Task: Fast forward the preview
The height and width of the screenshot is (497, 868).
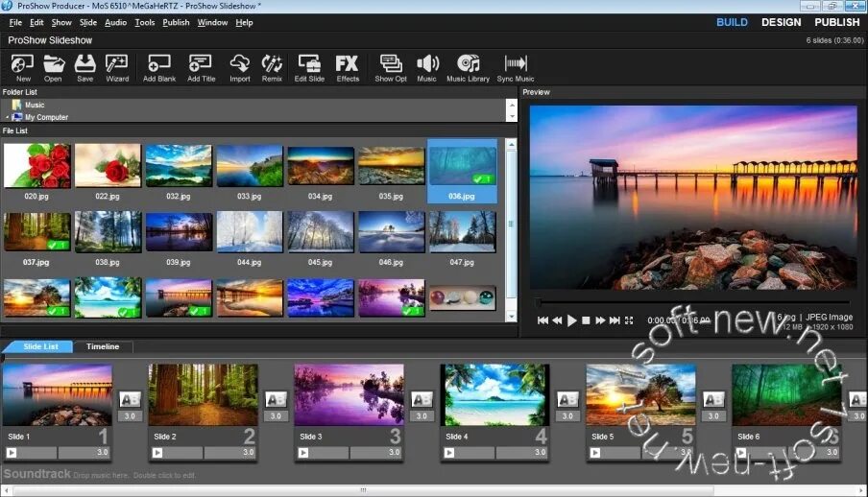Action: coord(600,320)
